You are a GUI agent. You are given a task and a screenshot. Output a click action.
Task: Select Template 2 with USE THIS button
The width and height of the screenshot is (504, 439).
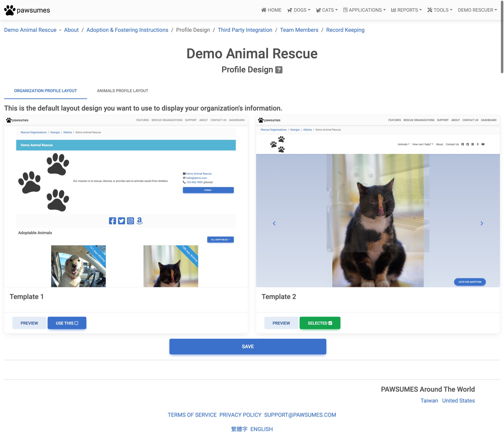319,323
